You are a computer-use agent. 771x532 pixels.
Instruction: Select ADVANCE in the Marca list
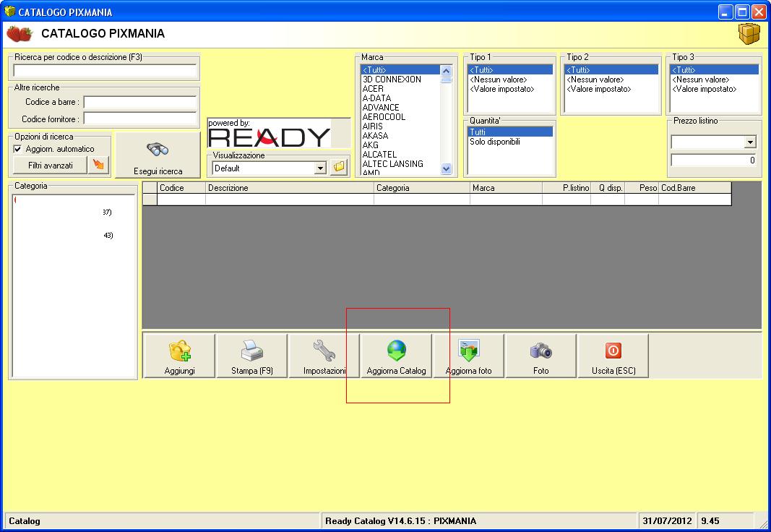point(400,107)
